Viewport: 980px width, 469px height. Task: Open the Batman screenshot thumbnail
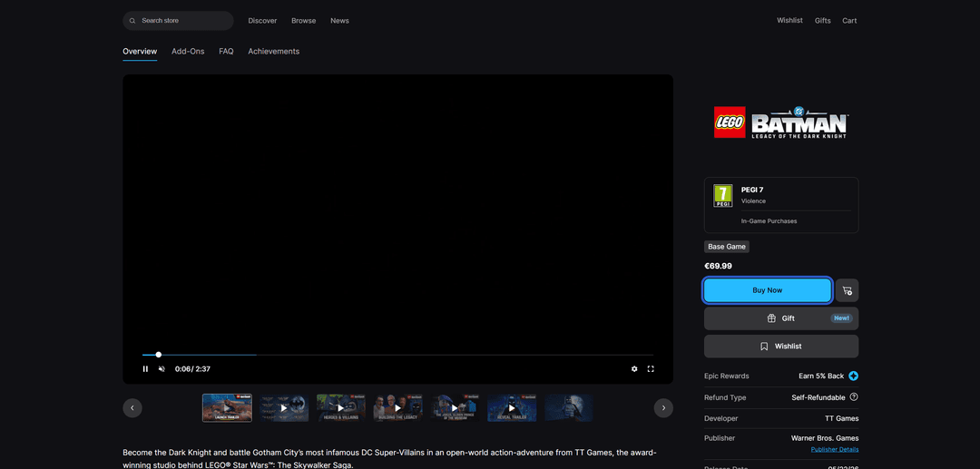click(x=569, y=408)
